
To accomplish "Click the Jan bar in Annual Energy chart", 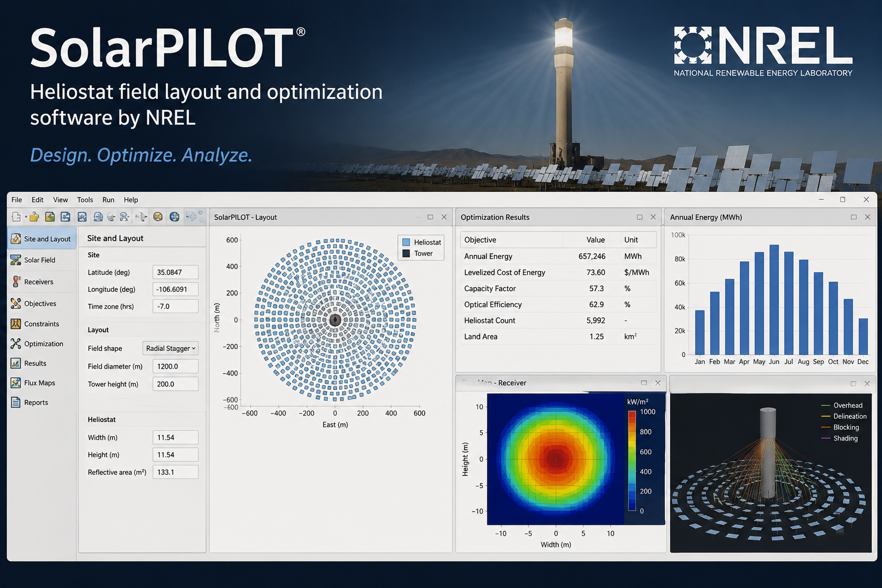I will (699, 332).
